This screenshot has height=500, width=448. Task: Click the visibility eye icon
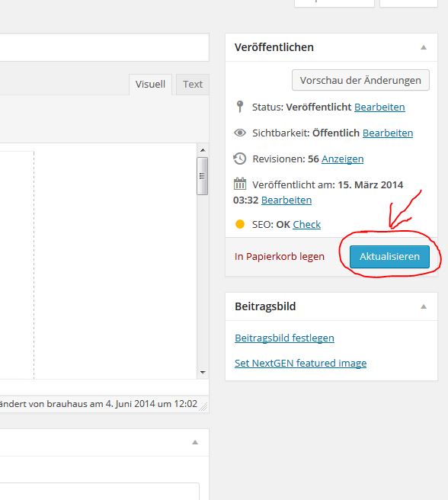point(240,133)
